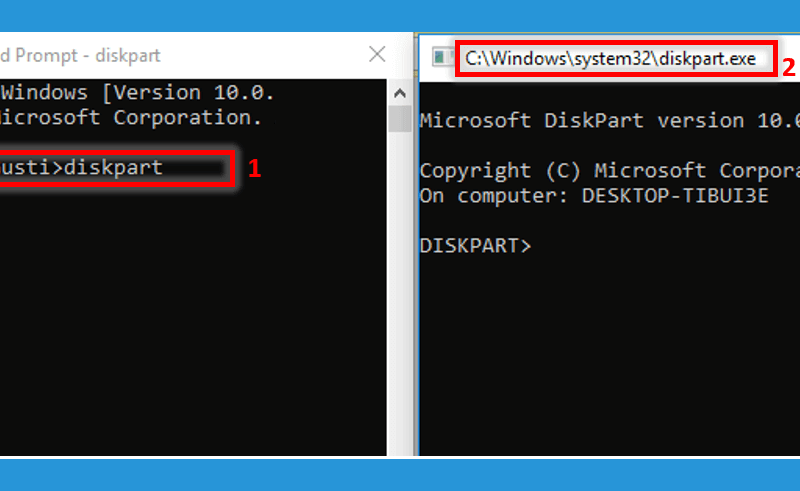Click the C:\Windows\system32\diskpart.exe title text
This screenshot has width=800, height=491.
click(x=610, y=59)
